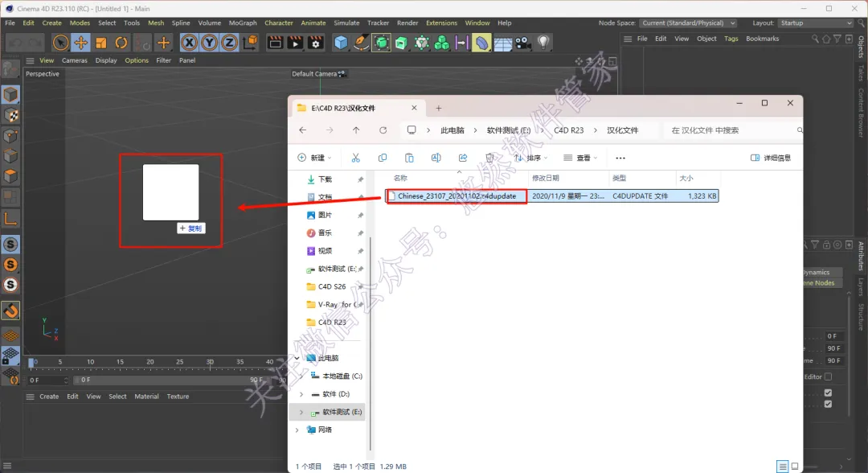Image resolution: width=868 pixels, height=473 pixels.
Task: Open Cinema 4D Mesh menu
Action: (156, 23)
